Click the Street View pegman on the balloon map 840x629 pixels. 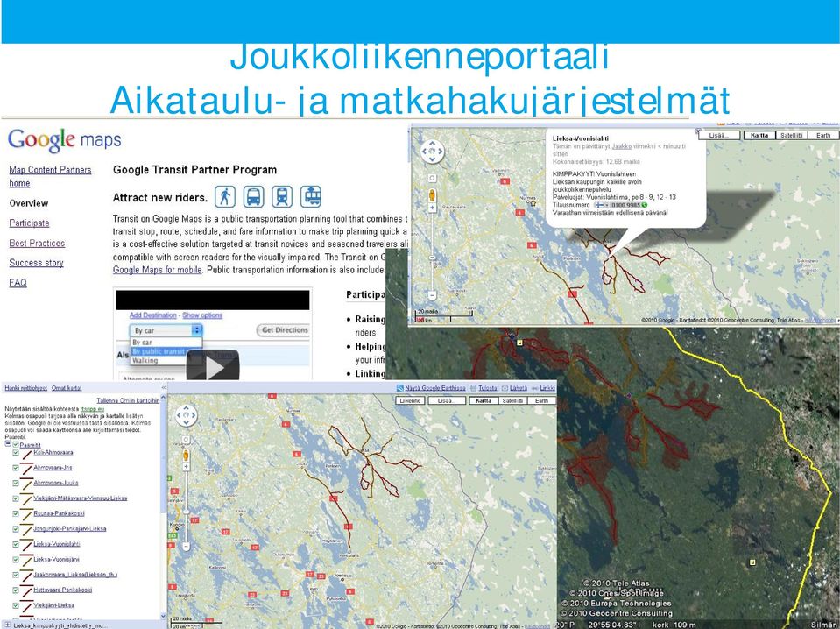click(432, 195)
